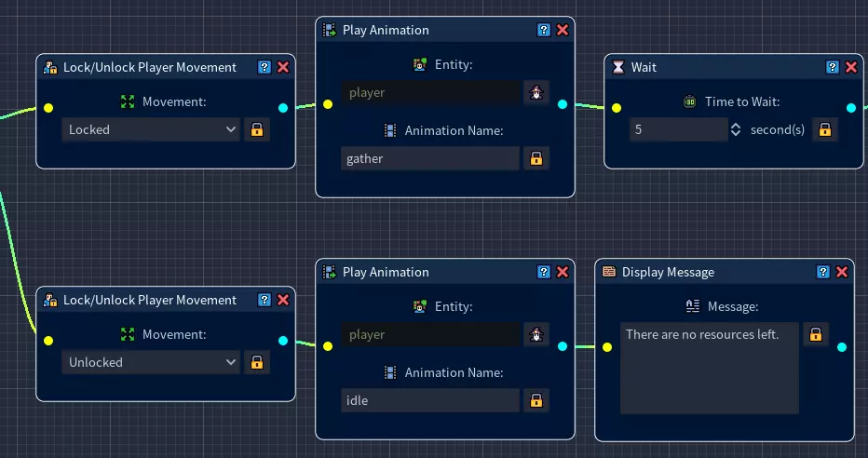The image size is (868, 458).
Task: Click the gather animation name field
Action: point(430,159)
